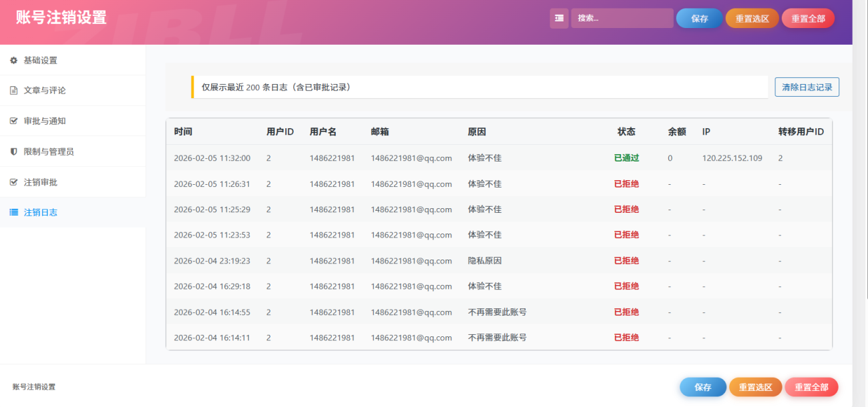Click 清除日志记录 button
The width and height of the screenshot is (868, 407).
click(807, 87)
